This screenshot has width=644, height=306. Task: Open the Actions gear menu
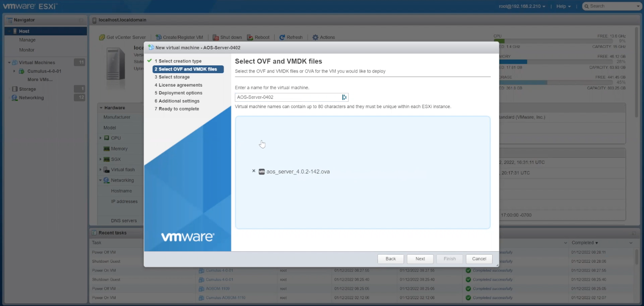(x=324, y=37)
